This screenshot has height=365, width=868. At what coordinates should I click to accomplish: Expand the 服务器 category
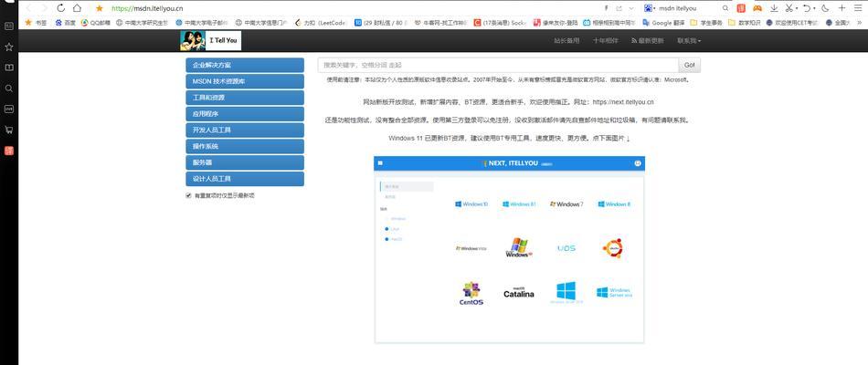[245, 162]
